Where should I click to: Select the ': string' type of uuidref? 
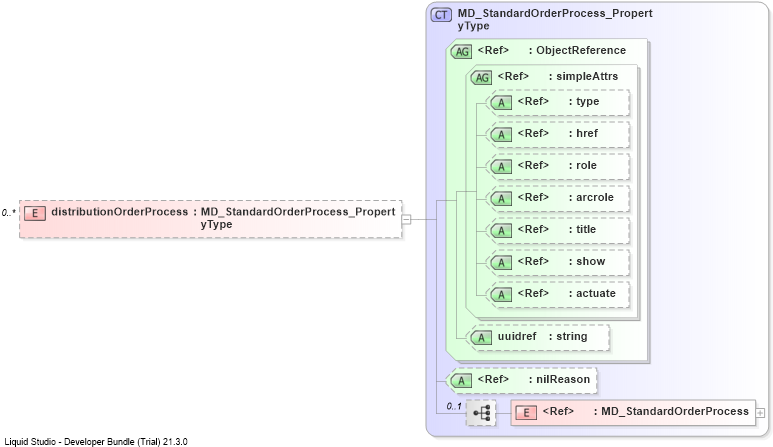click(x=568, y=337)
